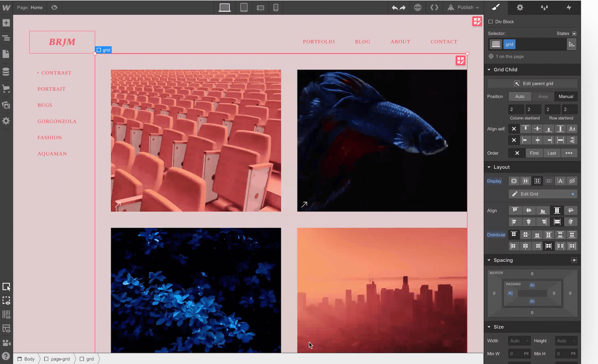Toggle the preview eye icon
The height and width of the screenshot is (364, 598).
[54, 7]
